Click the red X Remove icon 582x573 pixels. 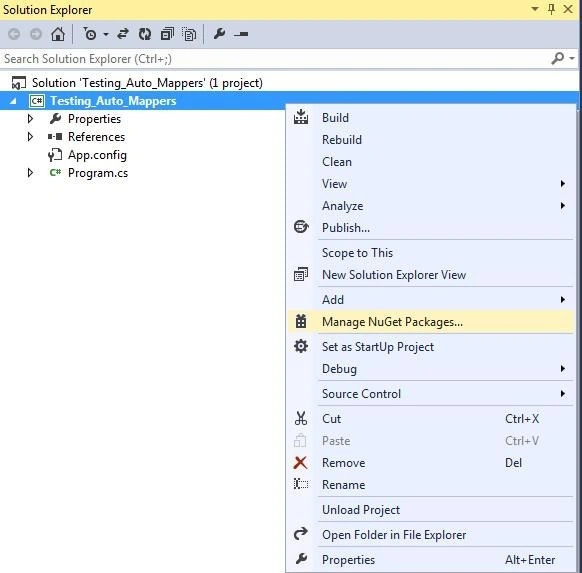tap(300, 462)
